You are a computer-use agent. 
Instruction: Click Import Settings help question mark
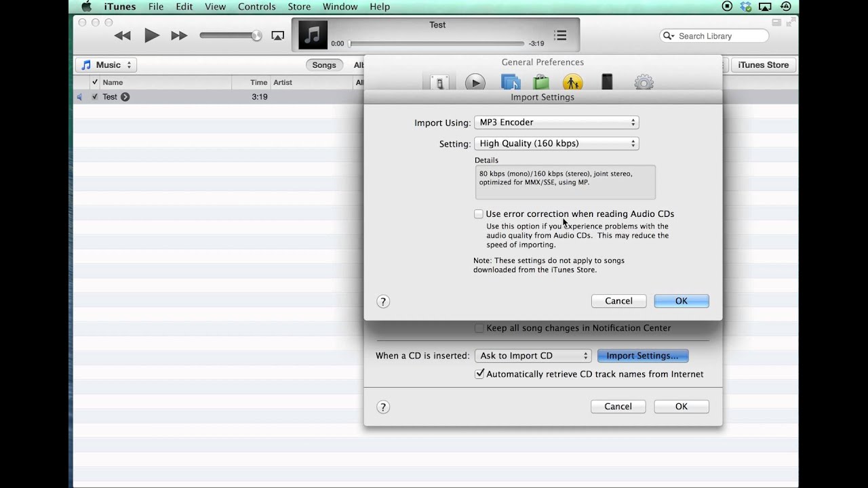coord(383,302)
